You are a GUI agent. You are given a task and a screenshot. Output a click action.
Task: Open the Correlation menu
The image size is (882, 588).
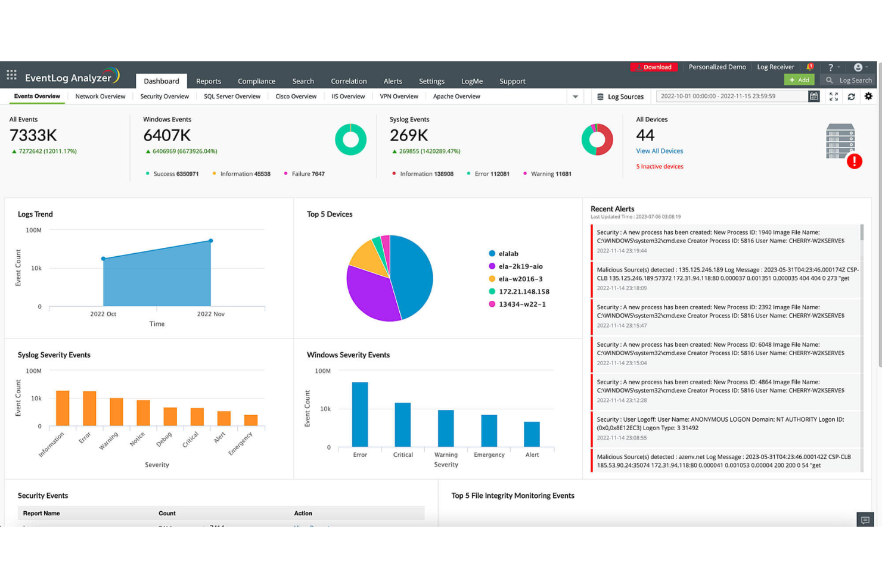(x=349, y=81)
